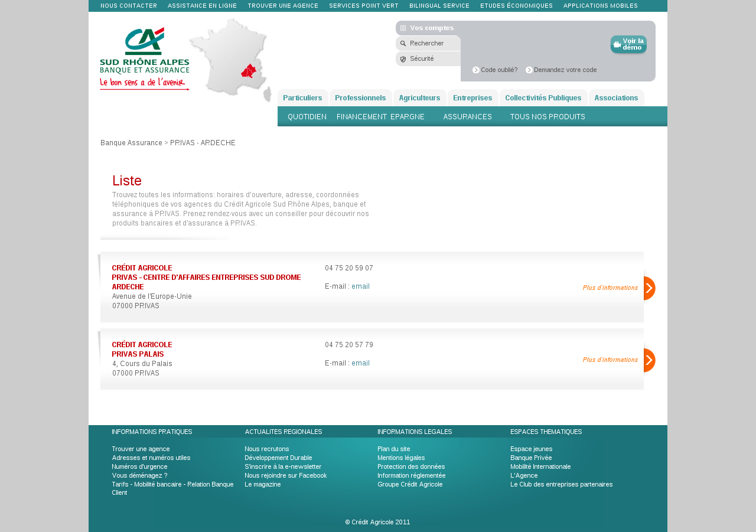Select the Collectivités Publiques tab

543,98
